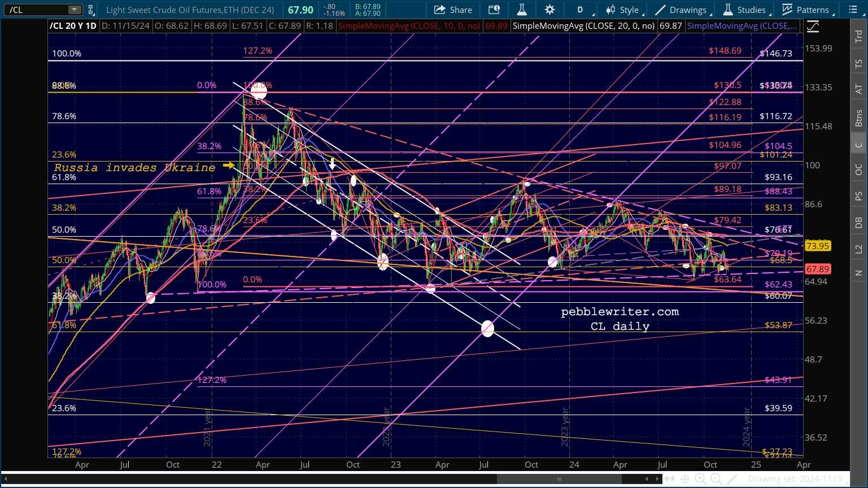Screen dimensions: 868x488
Task: Switch to the Btns sidebar tab
Action: click(x=858, y=118)
